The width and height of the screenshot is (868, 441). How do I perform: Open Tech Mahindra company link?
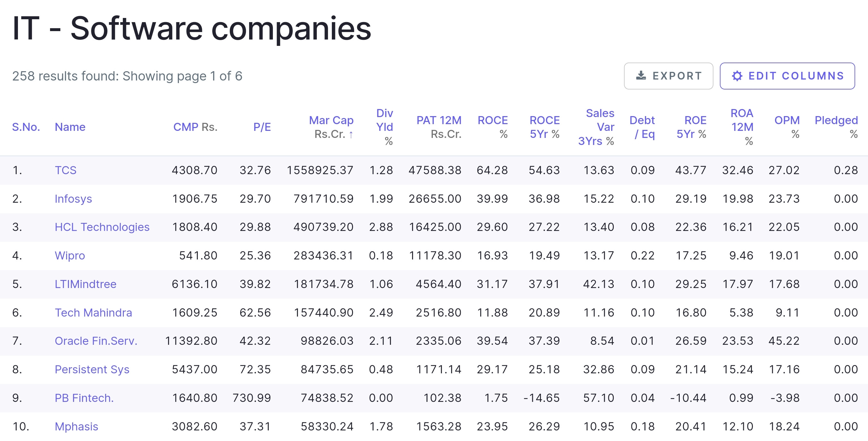click(93, 312)
